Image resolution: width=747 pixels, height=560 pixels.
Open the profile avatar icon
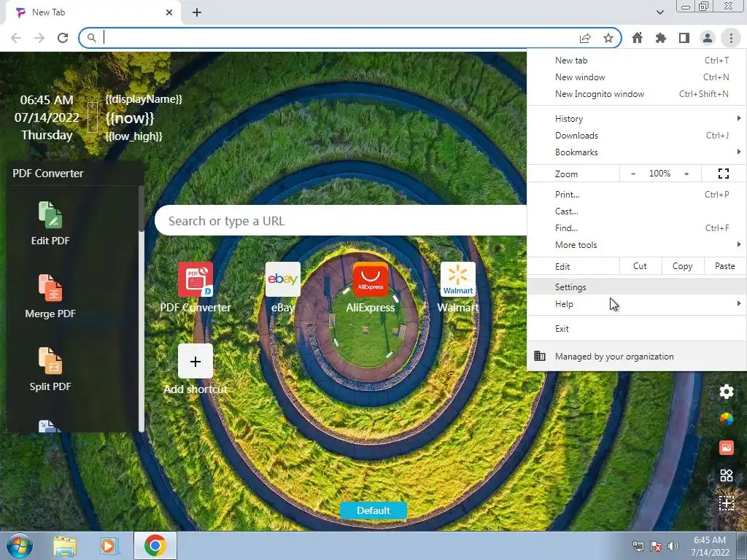click(x=708, y=38)
